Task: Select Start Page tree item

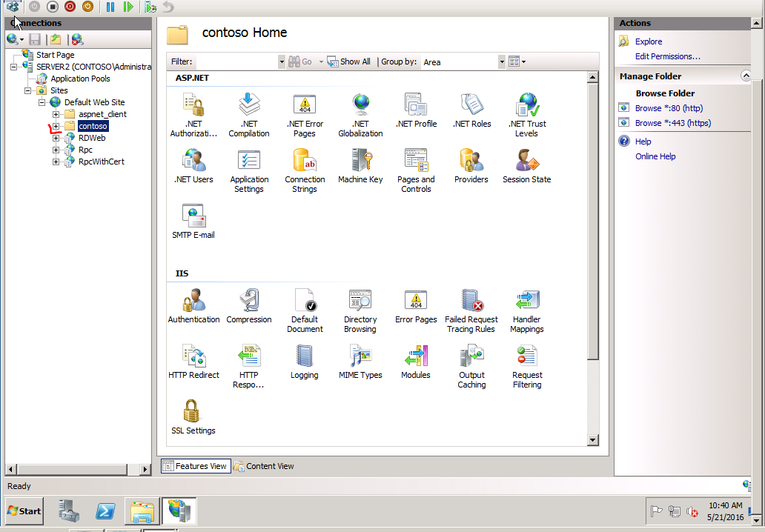Action: 55,55
